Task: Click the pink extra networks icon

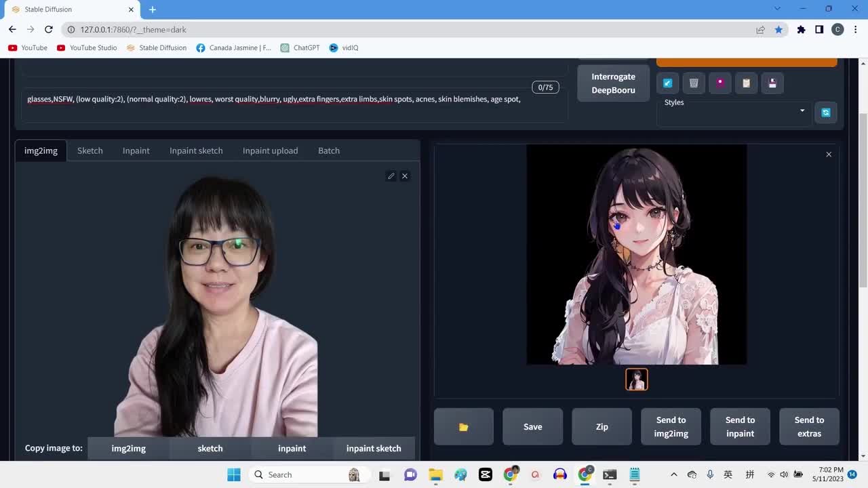Action: coord(720,83)
